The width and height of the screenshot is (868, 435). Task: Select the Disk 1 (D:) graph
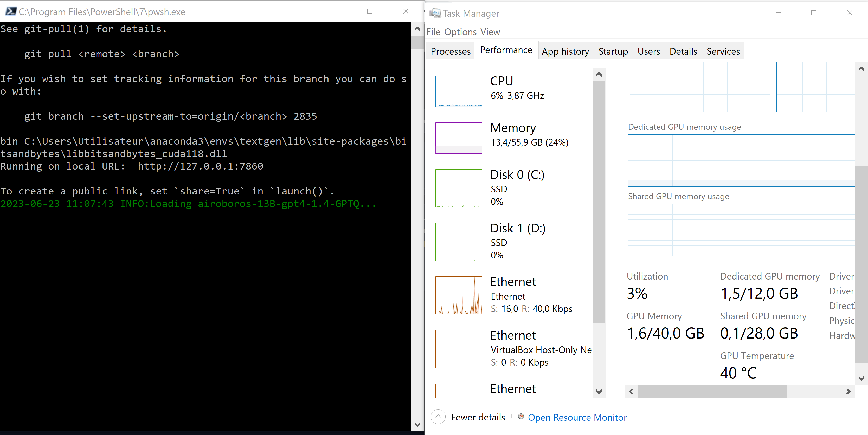pyautogui.click(x=459, y=242)
